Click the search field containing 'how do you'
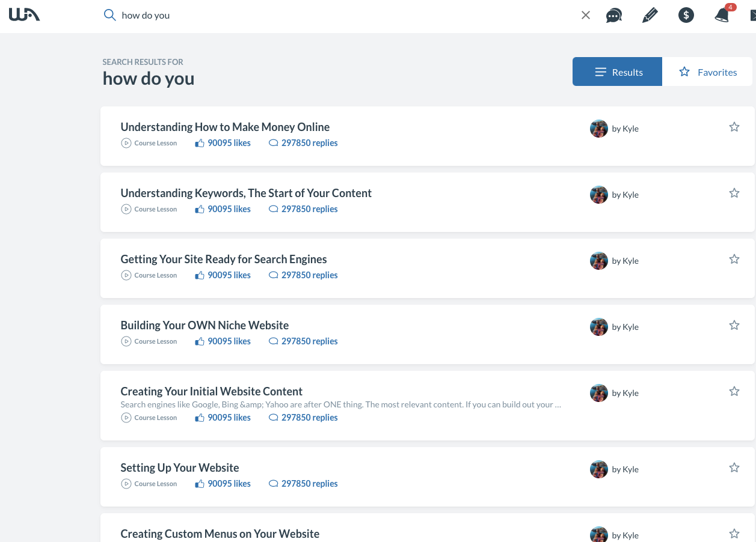The image size is (756, 542). coord(343,16)
